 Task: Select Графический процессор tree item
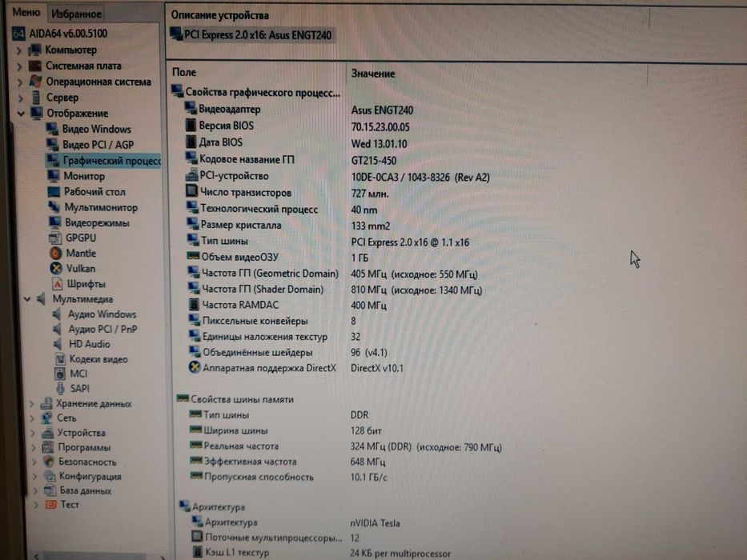tap(103, 161)
